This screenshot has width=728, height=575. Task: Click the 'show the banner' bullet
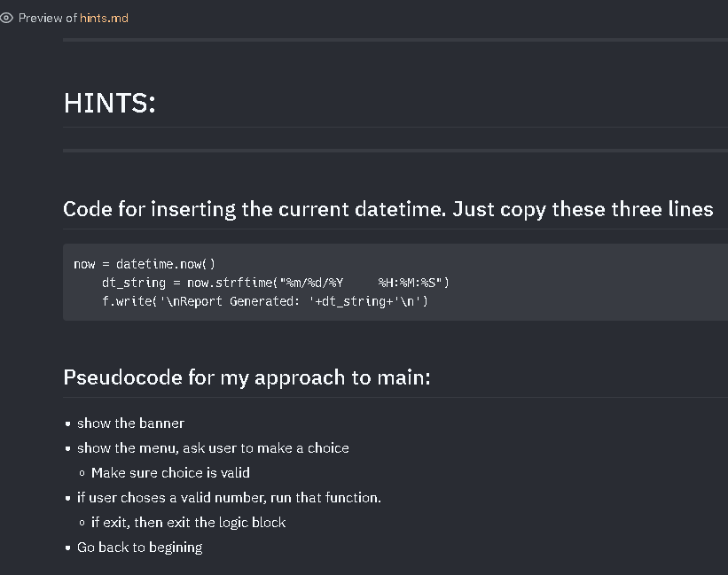[x=131, y=423]
